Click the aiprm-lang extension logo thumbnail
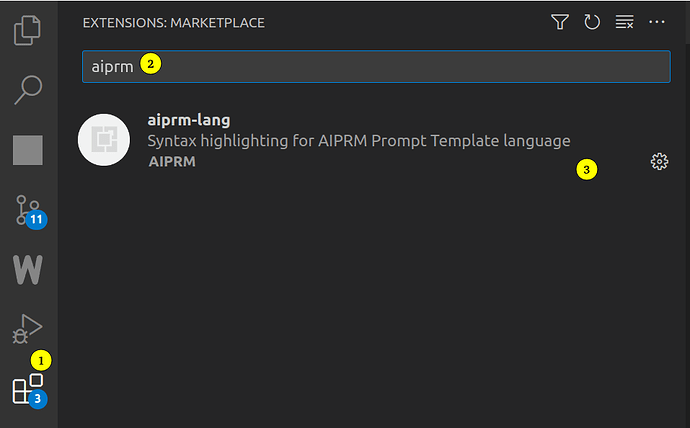Screen dimensions: 690x428 coord(104,140)
